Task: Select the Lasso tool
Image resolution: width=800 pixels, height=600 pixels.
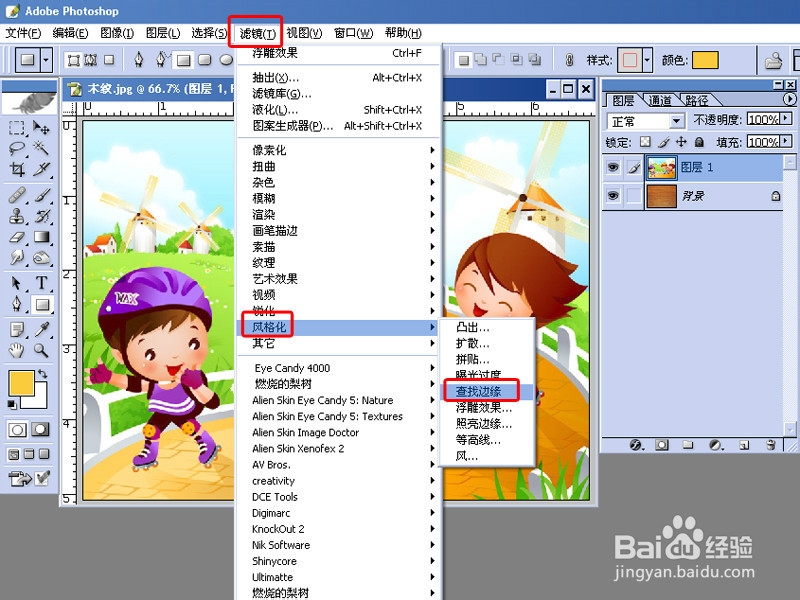Action: click(17, 148)
